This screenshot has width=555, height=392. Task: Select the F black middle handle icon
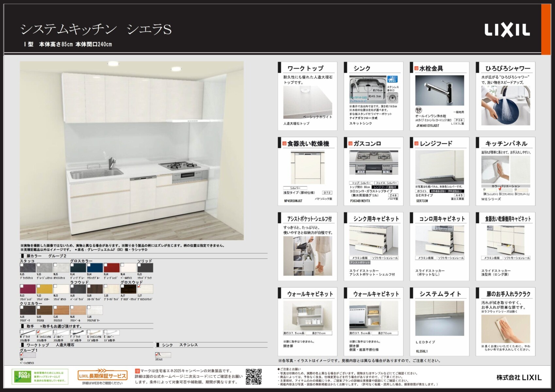(78, 333)
